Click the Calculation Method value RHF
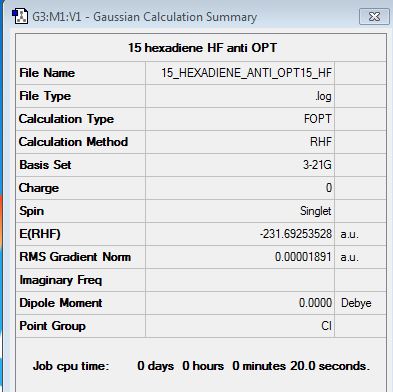Viewport: 393px width, 392px height. [x=321, y=142]
